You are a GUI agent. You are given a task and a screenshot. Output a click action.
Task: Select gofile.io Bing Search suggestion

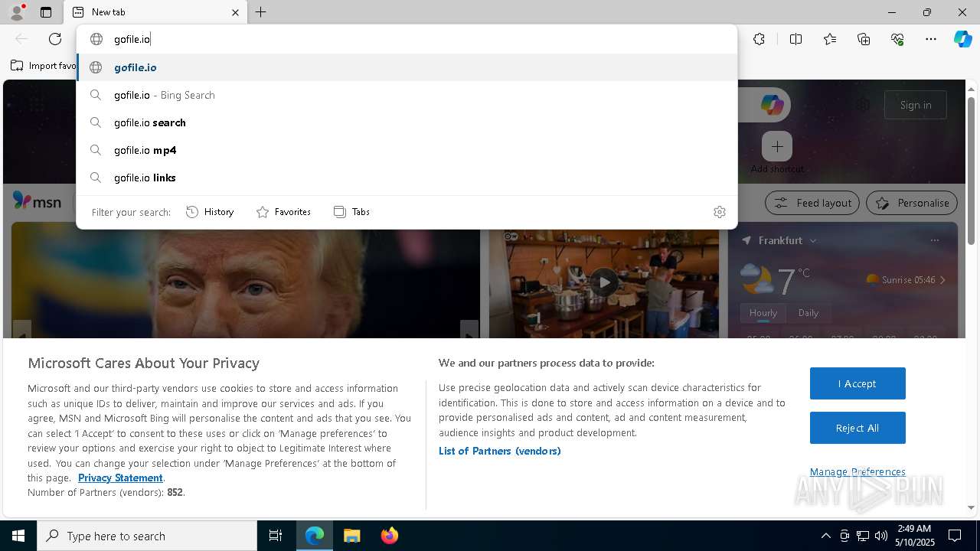pos(407,95)
